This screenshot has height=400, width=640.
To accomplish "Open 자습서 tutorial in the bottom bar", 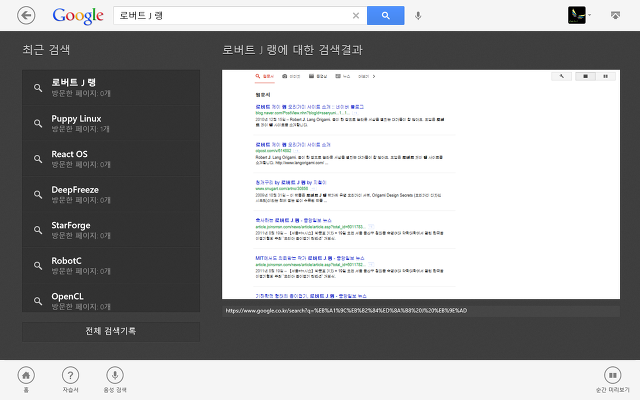I will tap(70, 379).
